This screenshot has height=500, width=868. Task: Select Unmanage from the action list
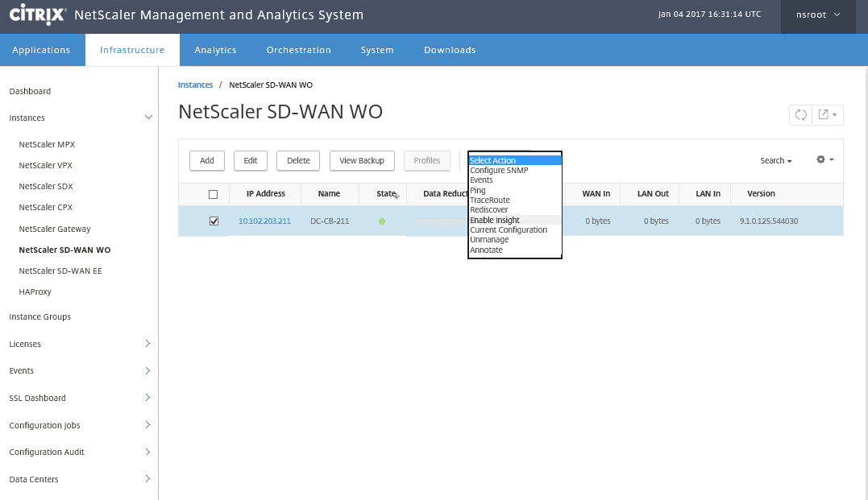[515, 240]
